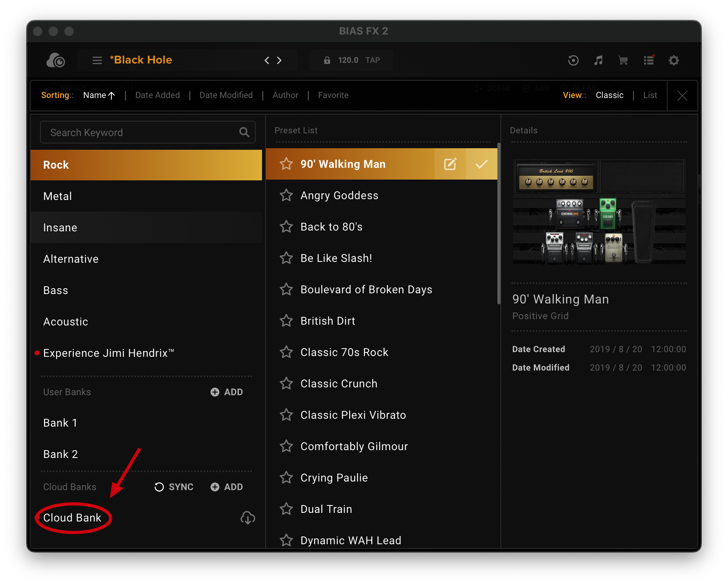Star Classic 70s Rock preset
Image resolution: width=728 pixels, height=585 pixels.
point(286,352)
